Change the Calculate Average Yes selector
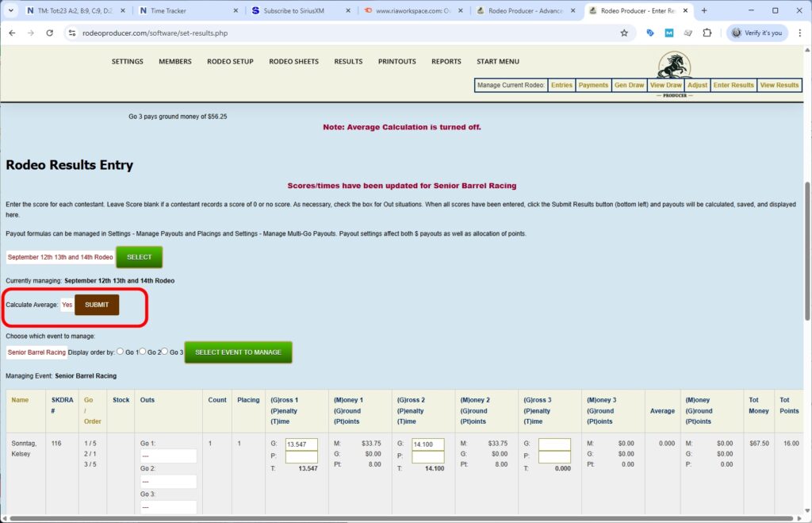Image resolution: width=812 pixels, height=523 pixels. [x=67, y=304]
